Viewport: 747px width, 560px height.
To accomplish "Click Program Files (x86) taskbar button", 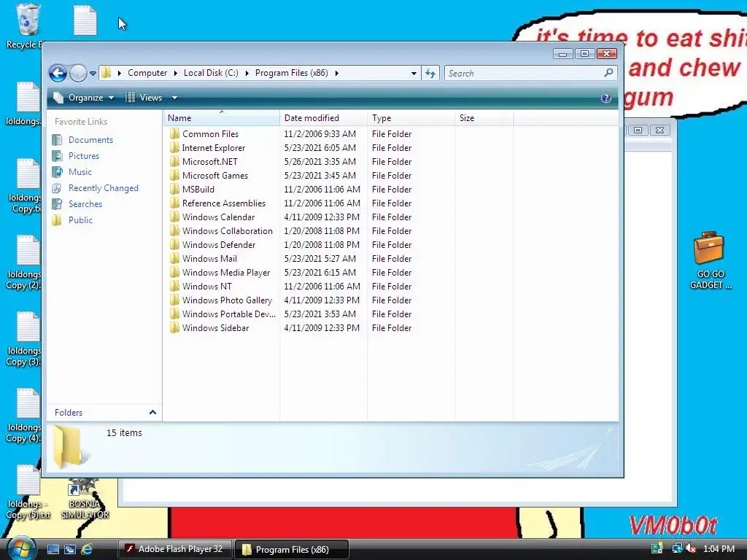I will coord(292,549).
